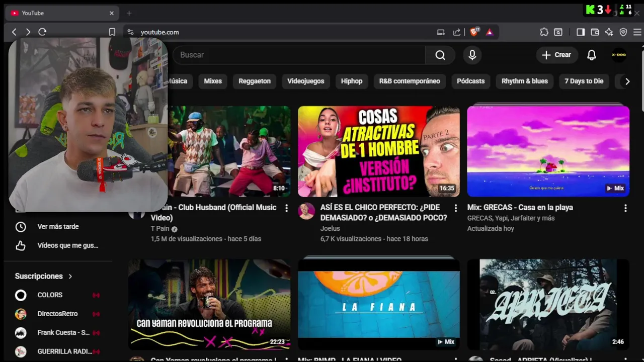
Task: Open the Aprieta visualizer thumbnail
Action: [548, 304]
